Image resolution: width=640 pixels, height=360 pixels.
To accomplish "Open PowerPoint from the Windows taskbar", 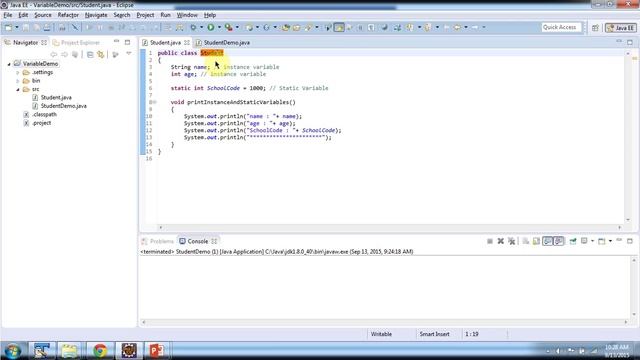I will 157,351.
